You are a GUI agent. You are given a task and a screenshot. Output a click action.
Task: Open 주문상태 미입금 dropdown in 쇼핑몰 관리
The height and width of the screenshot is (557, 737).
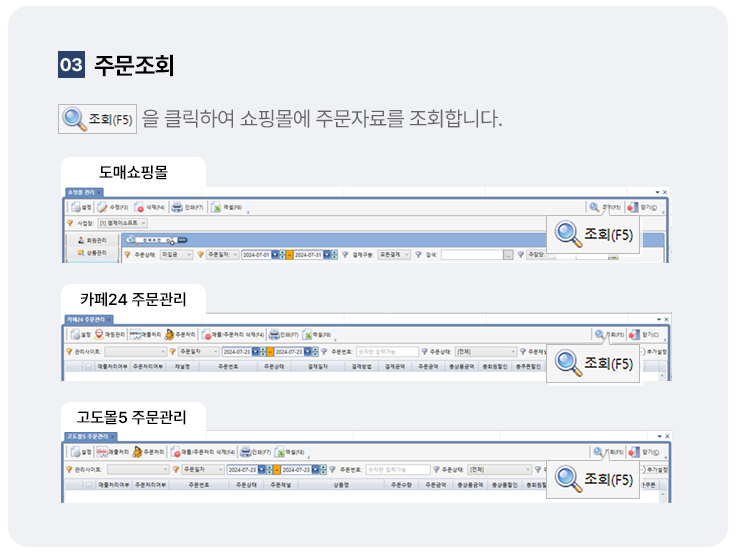click(x=176, y=255)
